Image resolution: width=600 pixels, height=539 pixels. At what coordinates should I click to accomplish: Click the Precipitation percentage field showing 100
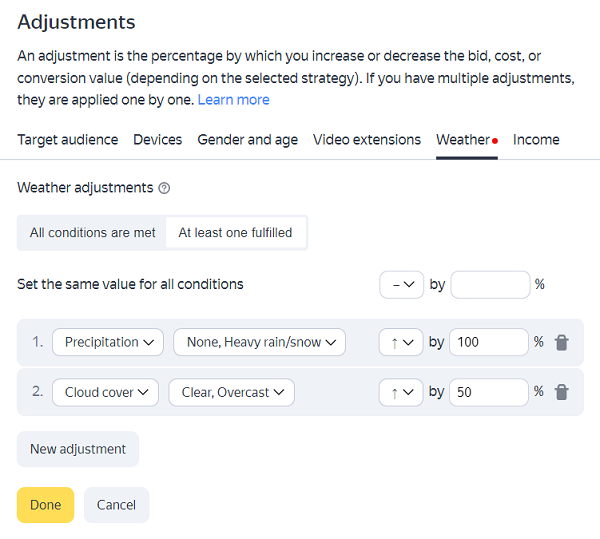(x=488, y=342)
